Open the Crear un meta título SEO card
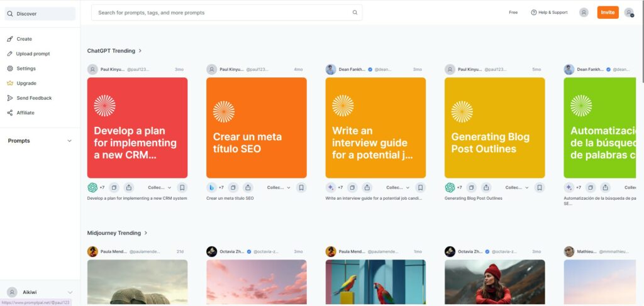644x306 pixels. [257, 128]
